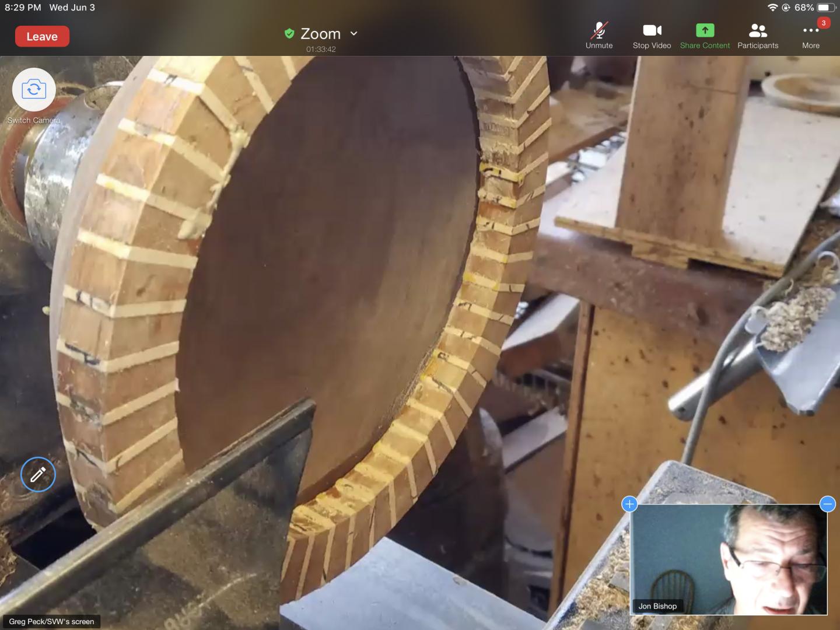840x630 pixels.
Task: Tap the battery indicator in status bar
Action: pyautogui.click(x=826, y=8)
